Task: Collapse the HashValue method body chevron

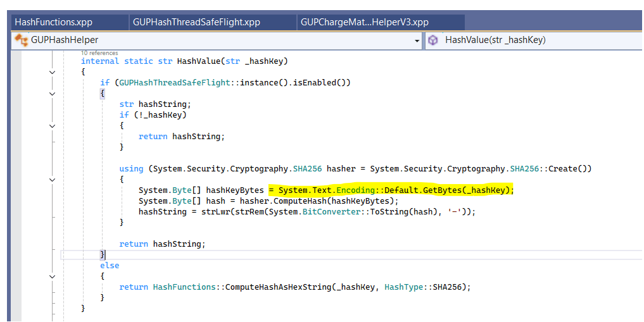Action: [x=53, y=72]
